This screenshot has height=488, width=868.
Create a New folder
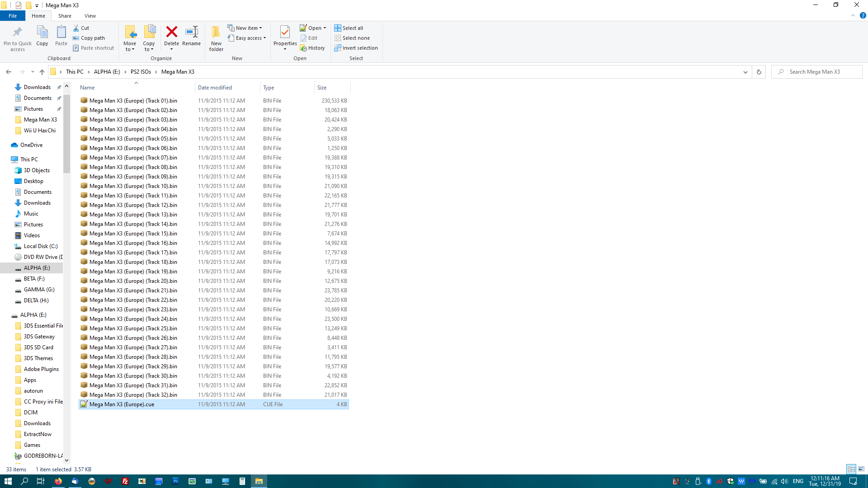(216, 38)
